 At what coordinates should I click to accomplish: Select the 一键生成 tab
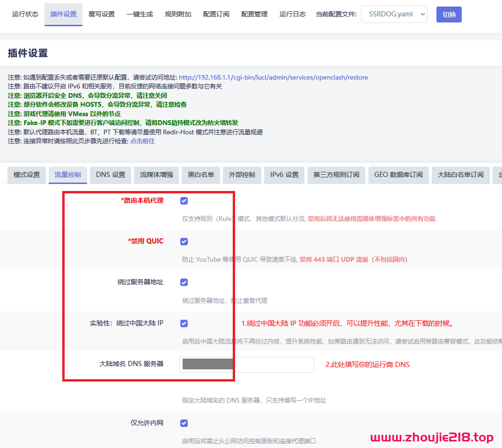pyautogui.click(x=140, y=14)
